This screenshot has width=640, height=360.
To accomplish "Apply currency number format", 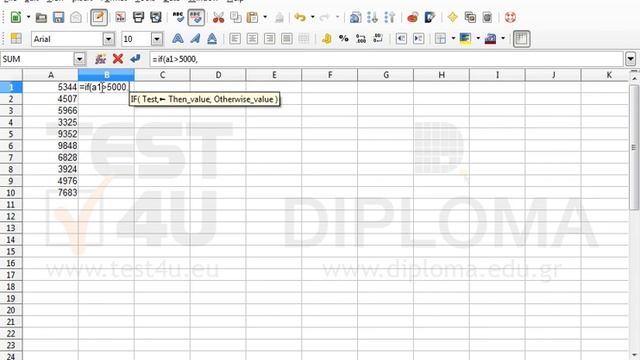I will [x=327, y=39].
